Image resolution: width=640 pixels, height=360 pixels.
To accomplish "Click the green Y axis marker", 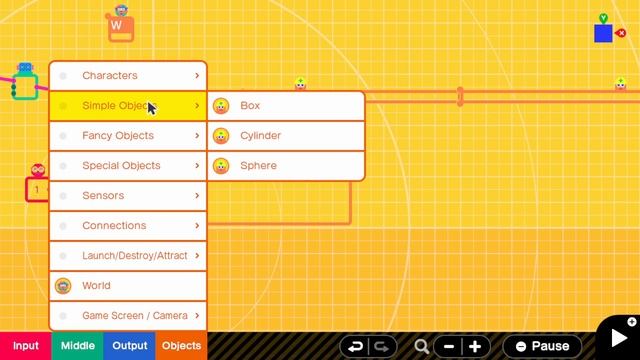I will click(603, 18).
